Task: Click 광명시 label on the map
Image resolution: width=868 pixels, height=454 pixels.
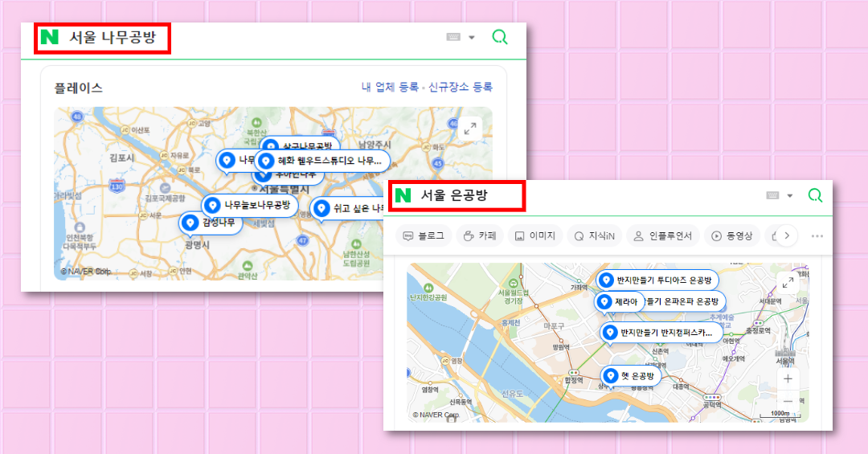Action: (x=197, y=244)
